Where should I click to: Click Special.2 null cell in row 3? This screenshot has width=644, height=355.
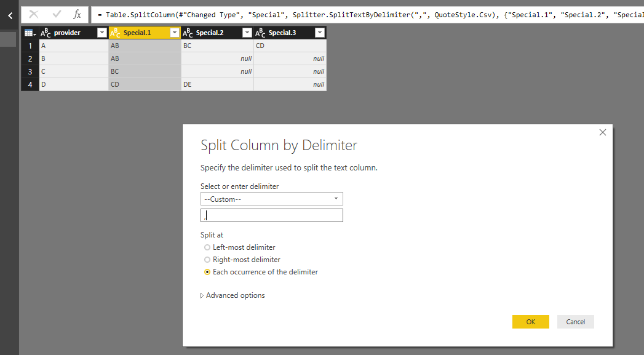point(217,71)
